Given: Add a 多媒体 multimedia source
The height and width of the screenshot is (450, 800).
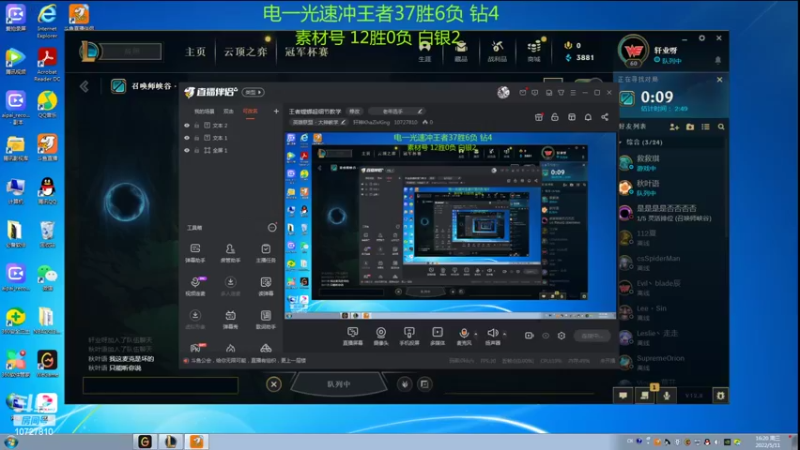Looking at the screenshot, I should click(437, 336).
